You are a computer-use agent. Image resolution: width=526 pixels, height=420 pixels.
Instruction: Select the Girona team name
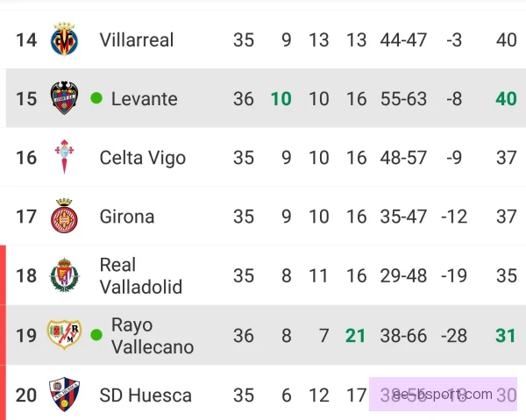127,217
